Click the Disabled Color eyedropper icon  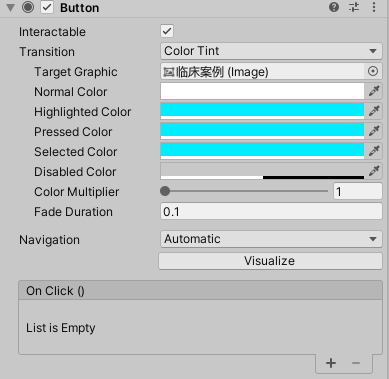tap(374, 171)
